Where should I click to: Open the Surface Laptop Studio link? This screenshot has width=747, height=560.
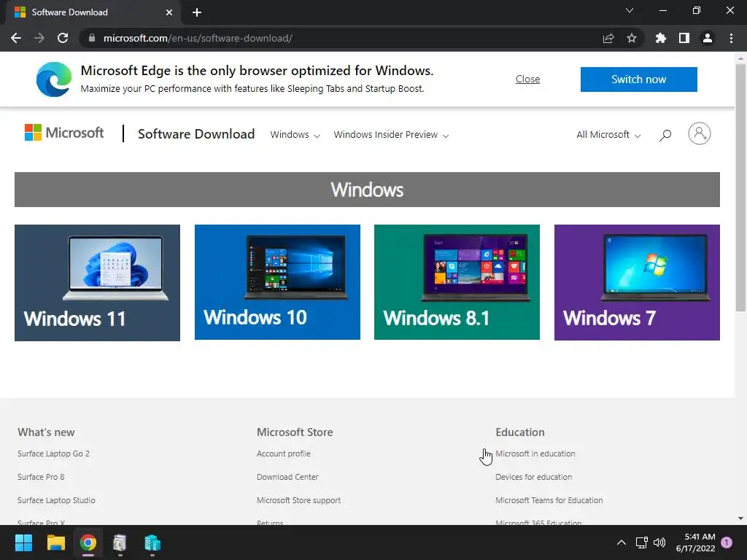pyautogui.click(x=56, y=500)
